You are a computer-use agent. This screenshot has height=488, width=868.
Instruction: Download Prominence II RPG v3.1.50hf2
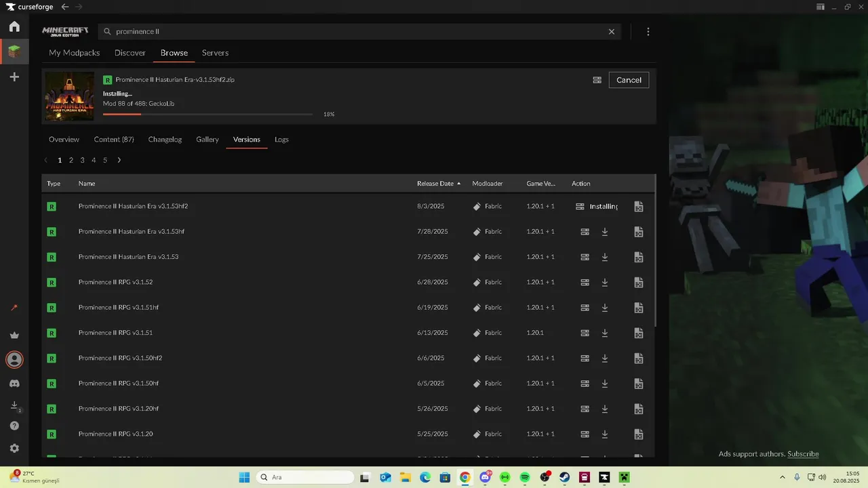point(605,358)
